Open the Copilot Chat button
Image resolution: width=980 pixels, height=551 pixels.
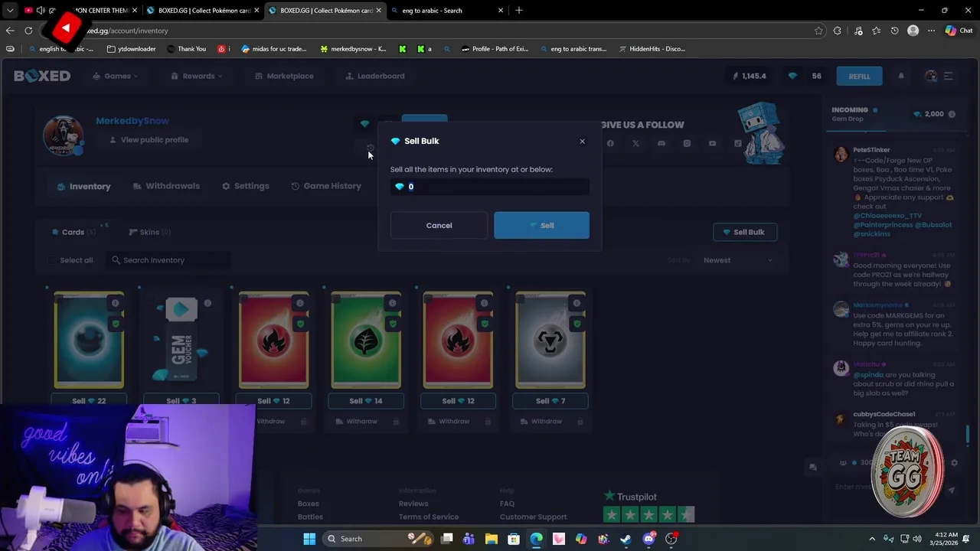958,31
